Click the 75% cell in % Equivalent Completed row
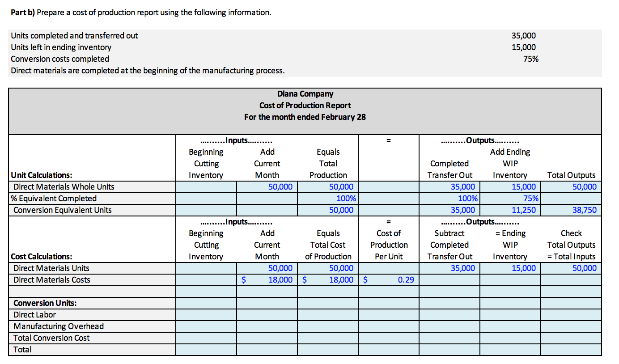This screenshot has height=364, width=619. pos(510,199)
